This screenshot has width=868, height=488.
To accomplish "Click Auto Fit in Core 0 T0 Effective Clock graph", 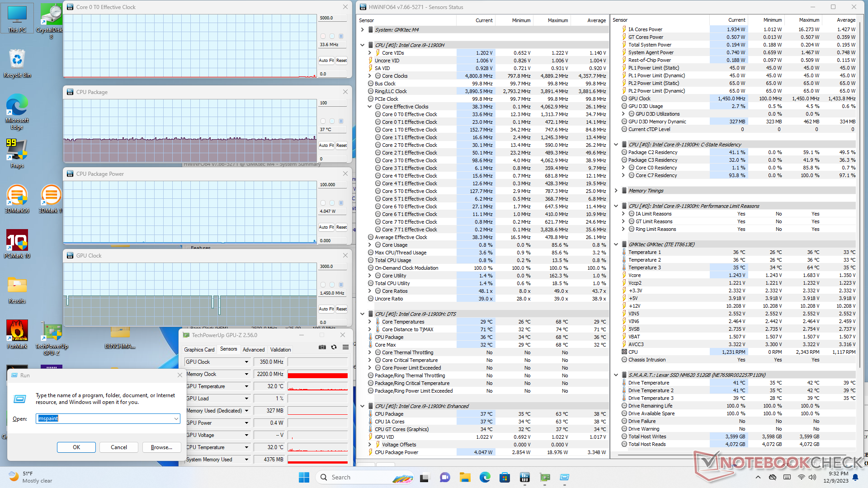I will (x=326, y=61).
